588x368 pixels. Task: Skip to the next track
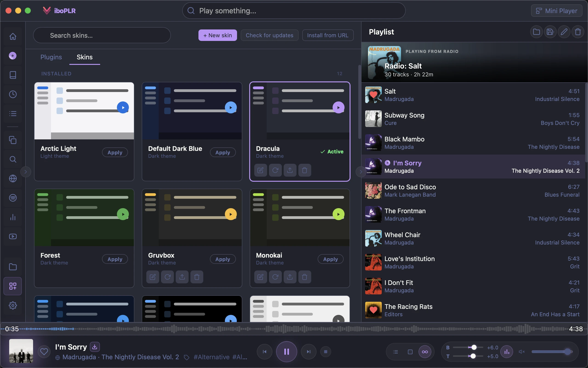[x=308, y=352]
